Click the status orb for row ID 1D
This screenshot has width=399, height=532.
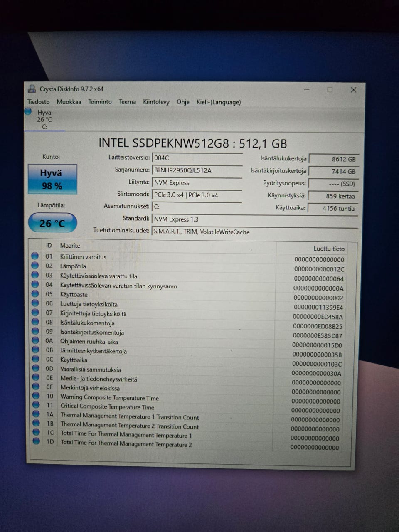[x=36, y=441]
